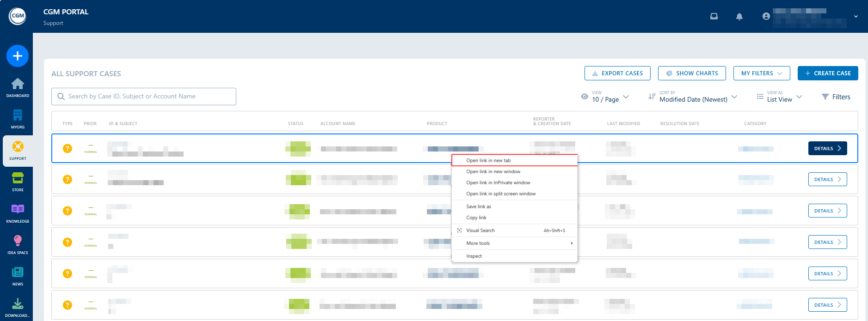Screen dimensions: 868x321
Task: Open the Dashboard home icon
Action: pos(18,85)
